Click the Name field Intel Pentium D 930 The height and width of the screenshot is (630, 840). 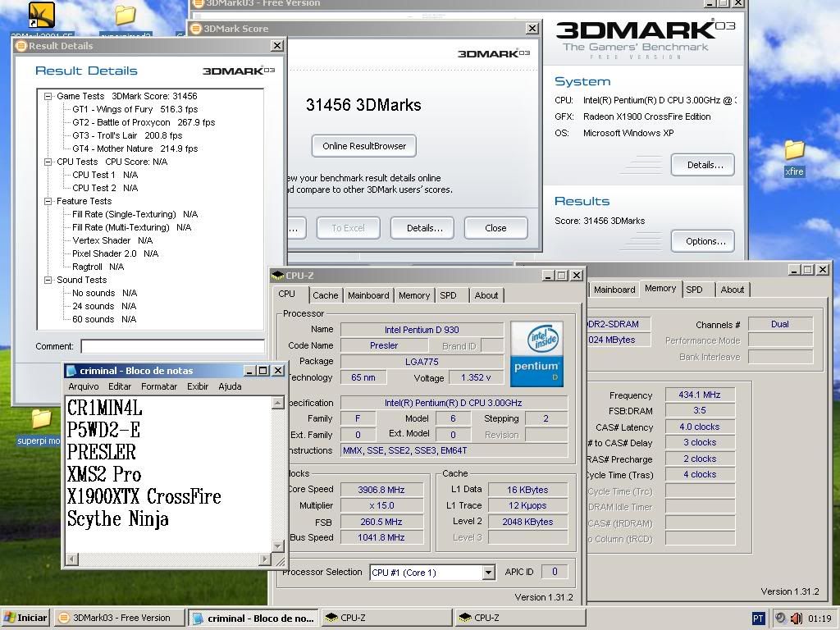tap(422, 330)
